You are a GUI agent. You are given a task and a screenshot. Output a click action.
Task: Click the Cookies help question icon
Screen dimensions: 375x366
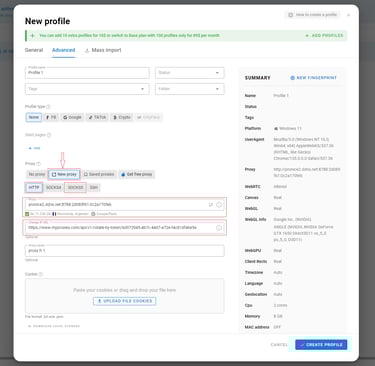tap(41, 274)
